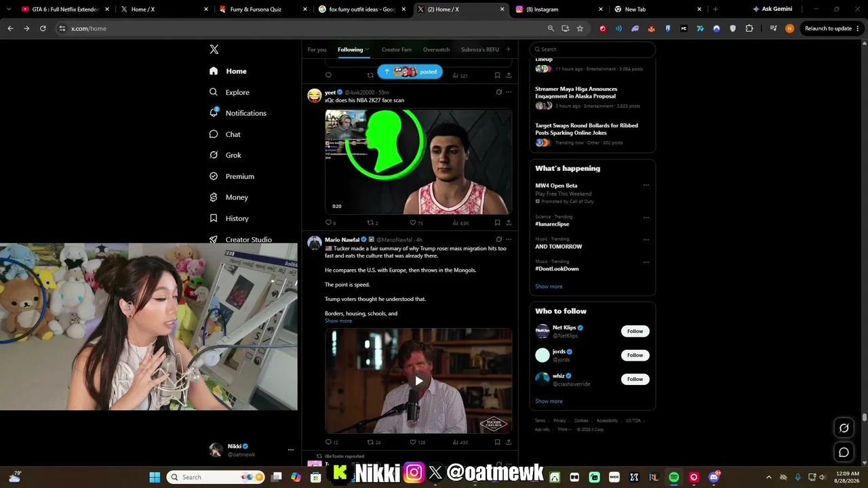Reply to yeet's xQc face scan post
The height and width of the screenshot is (488, 868).
click(x=329, y=222)
